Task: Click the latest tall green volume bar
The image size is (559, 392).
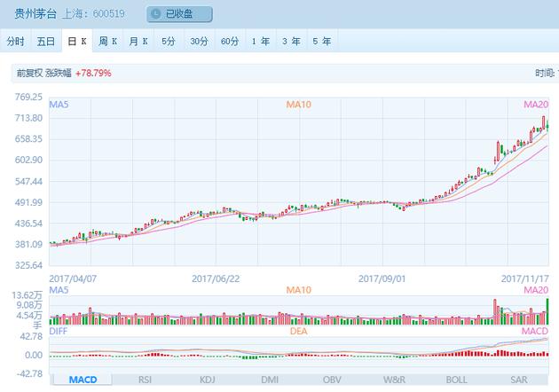Action: point(547,311)
